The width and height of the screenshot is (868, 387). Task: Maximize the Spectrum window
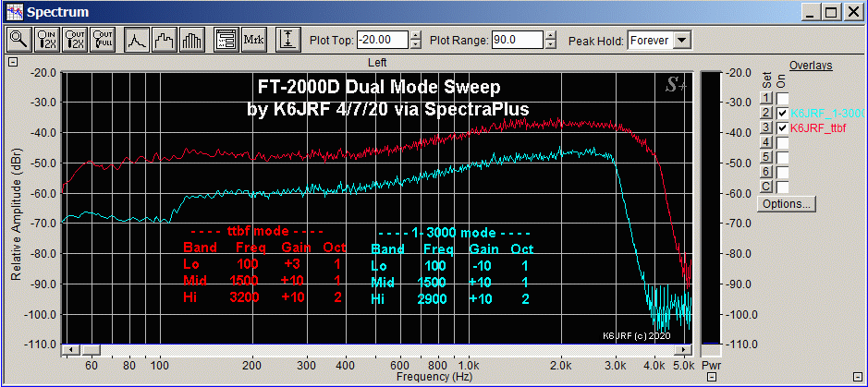[x=831, y=12]
